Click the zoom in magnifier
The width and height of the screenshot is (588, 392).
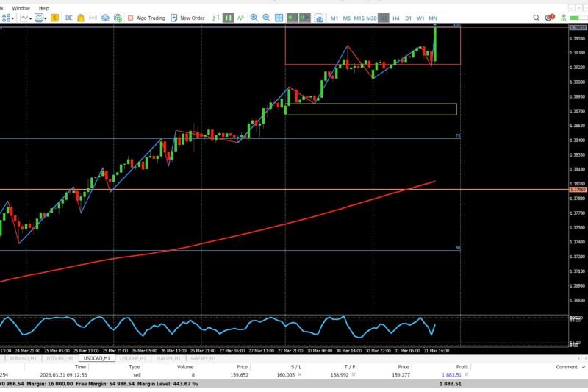(254, 18)
